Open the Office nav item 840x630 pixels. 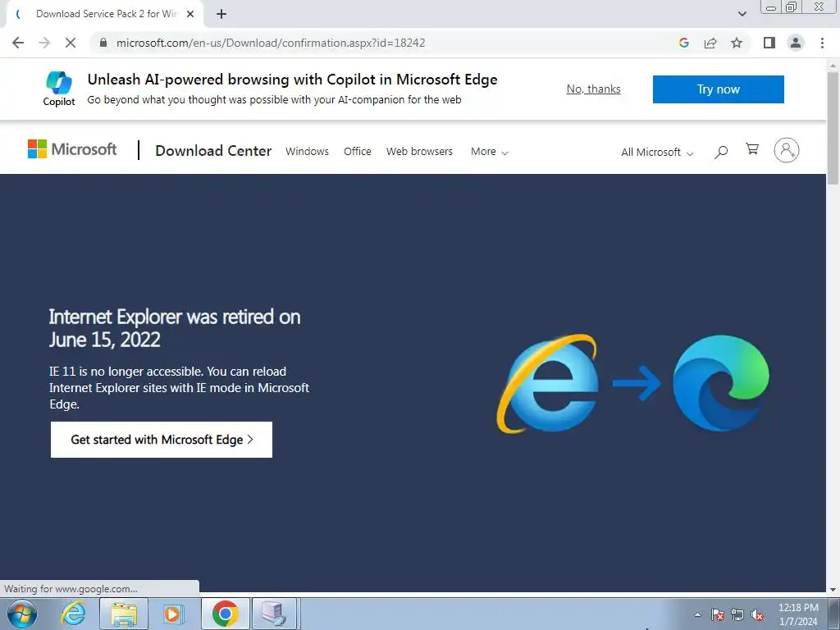click(x=358, y=152)
